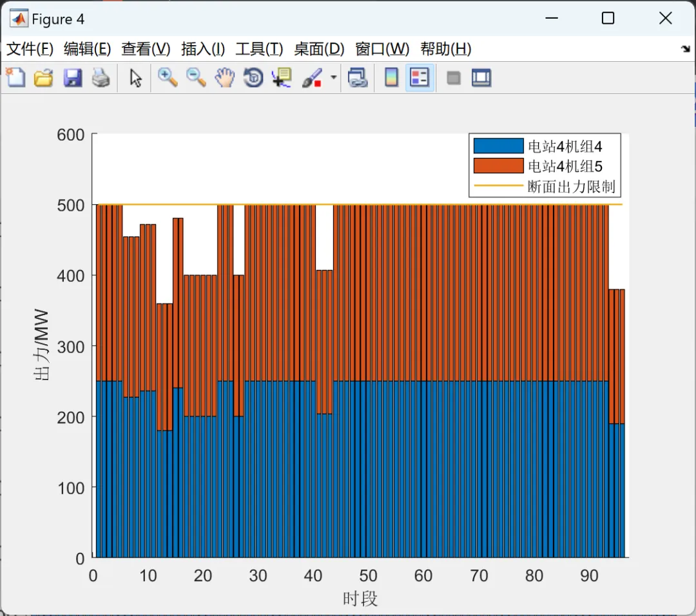
Task: Activate the Zoom Out tool
Action: (196, 78)
